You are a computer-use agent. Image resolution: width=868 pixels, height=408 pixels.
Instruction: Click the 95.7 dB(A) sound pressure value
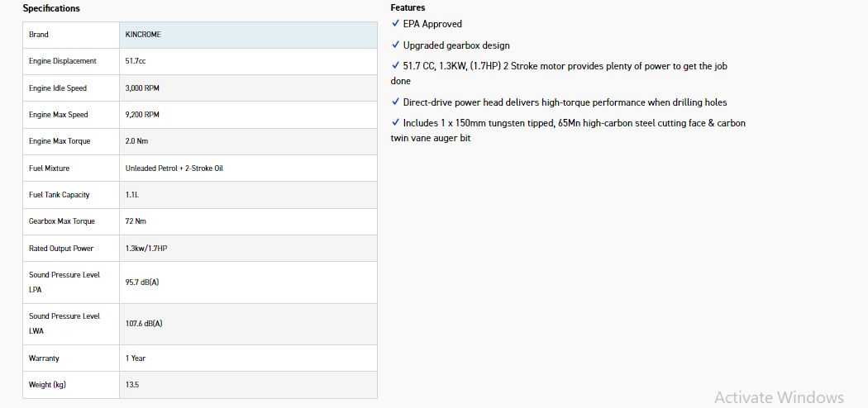142,282
